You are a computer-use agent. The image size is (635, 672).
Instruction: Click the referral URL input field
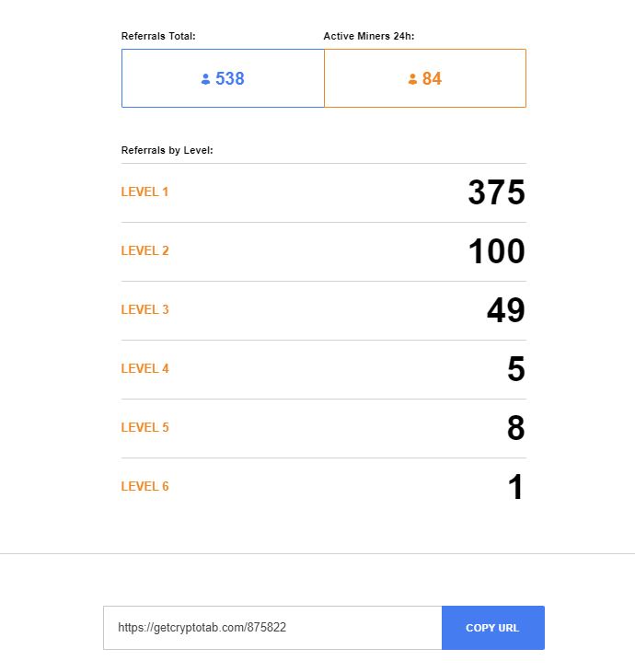click(272, 628)
